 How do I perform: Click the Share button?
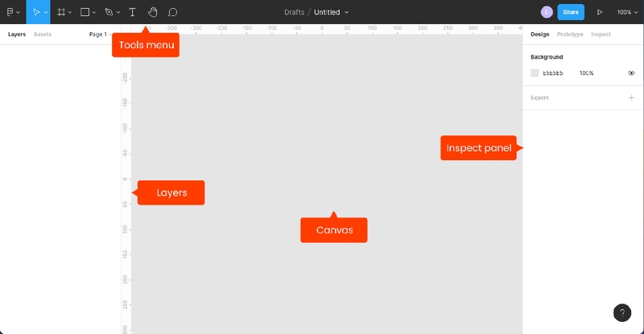pos(571,12)
